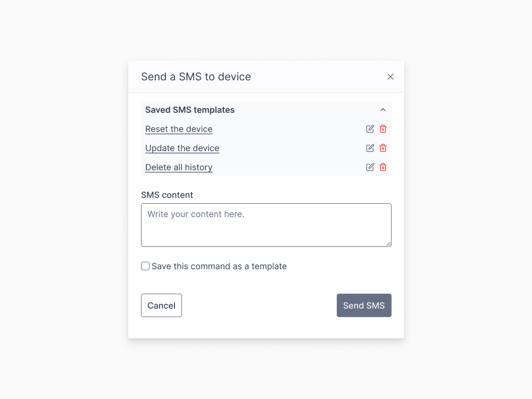Edit the Update the device template
The width and height of the screenshot is (532, 399).
(370, 148)
